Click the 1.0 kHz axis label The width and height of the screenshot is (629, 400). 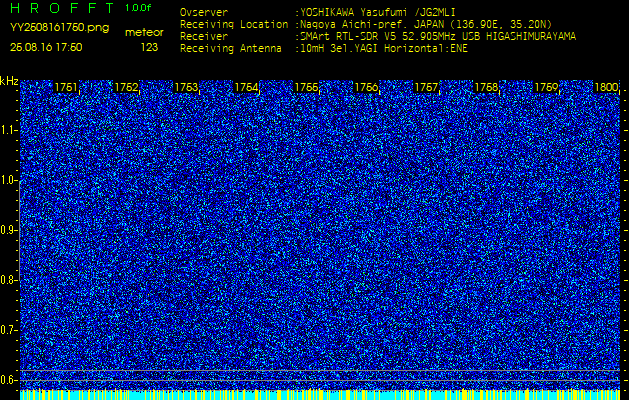coord(8,181)
